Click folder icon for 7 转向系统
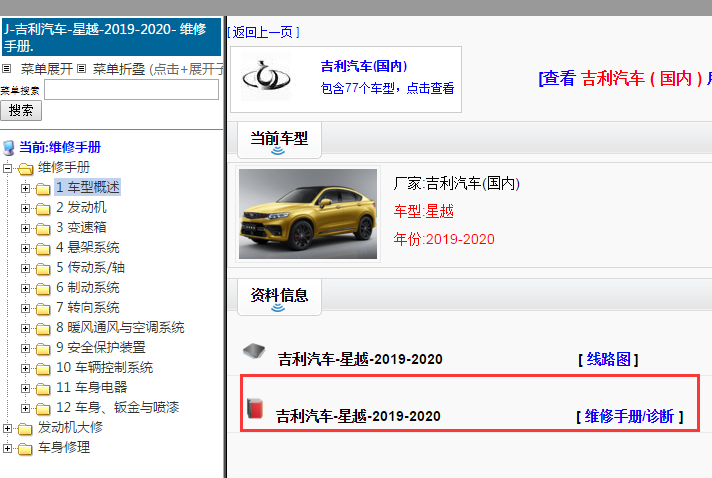 [43, 308]
